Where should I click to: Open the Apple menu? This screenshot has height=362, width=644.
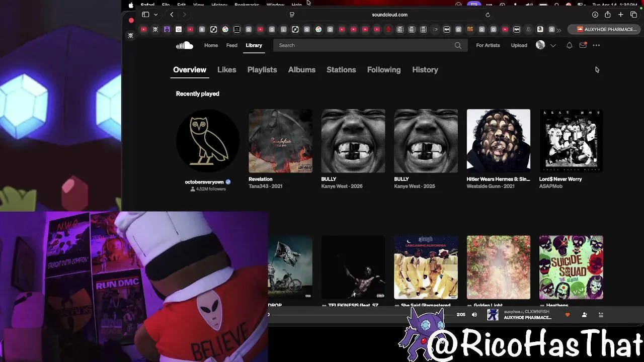(131, 5)
